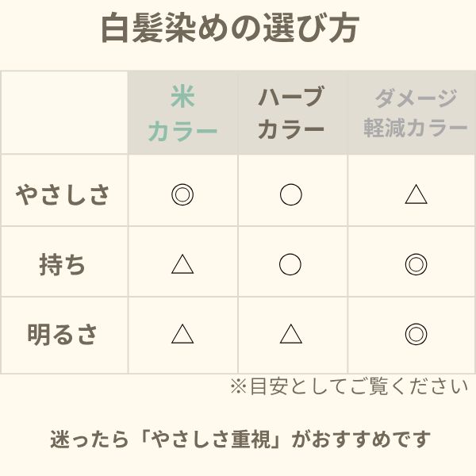Select the ハーブカラー column header

291,113
